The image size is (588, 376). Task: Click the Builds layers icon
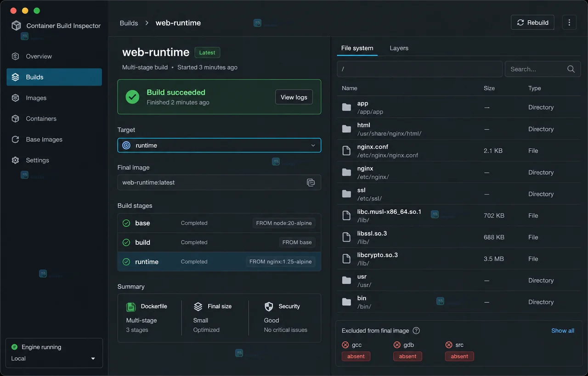pyautogui.click(x=15, y=77)
